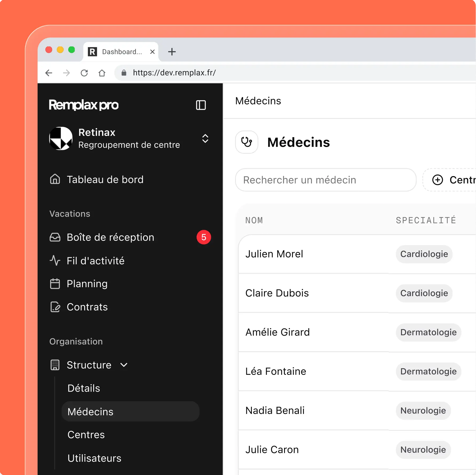Click the Fil d'activité pulse icon

[55, 261]
